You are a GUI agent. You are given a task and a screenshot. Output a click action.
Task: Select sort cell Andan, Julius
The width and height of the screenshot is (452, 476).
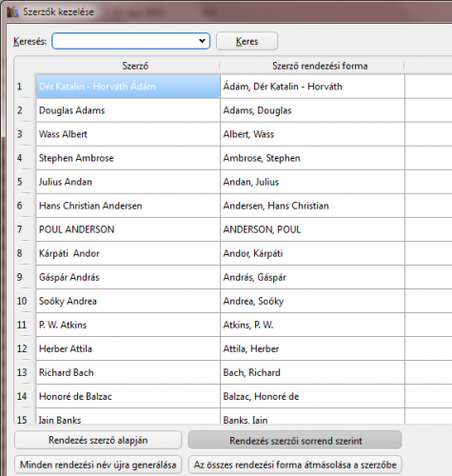coord(312,182)
